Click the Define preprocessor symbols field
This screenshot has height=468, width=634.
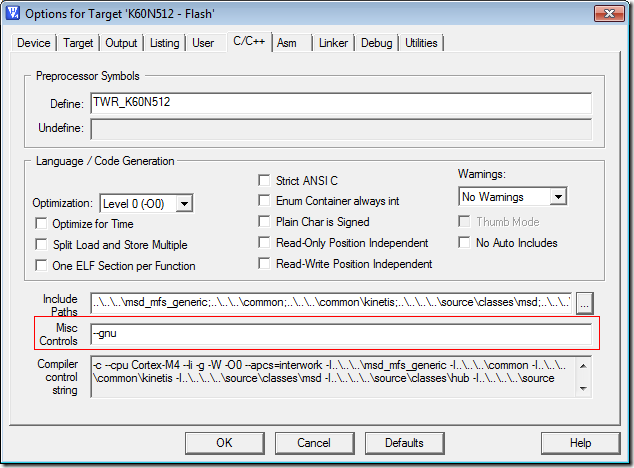coord(341,103)
